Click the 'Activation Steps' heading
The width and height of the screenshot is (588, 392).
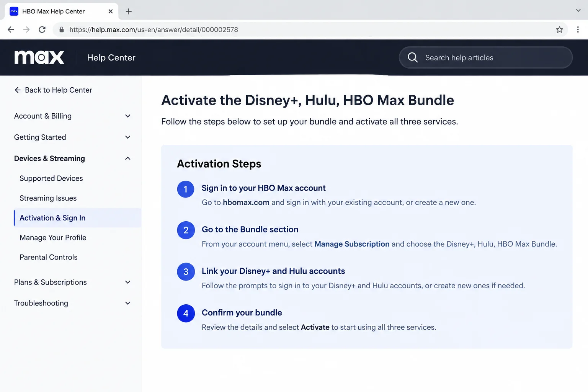coord(219,164)
